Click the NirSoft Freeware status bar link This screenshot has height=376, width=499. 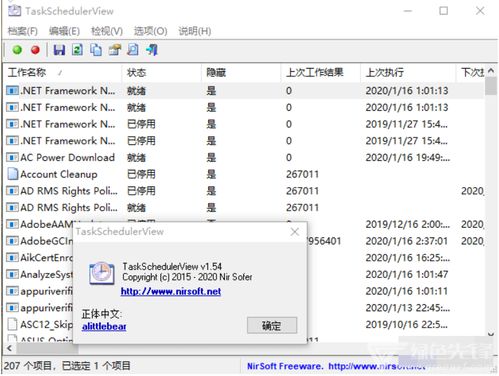[x=336, y=366]
